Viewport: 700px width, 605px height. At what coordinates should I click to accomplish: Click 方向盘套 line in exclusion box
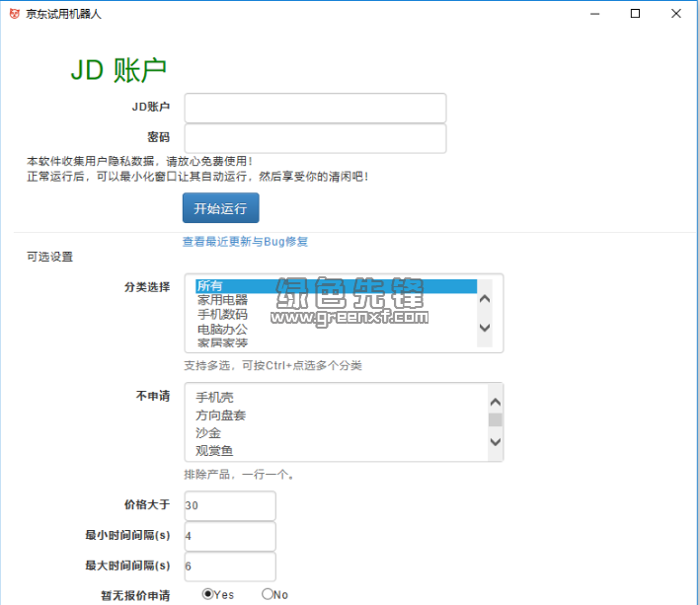(220, 416)
